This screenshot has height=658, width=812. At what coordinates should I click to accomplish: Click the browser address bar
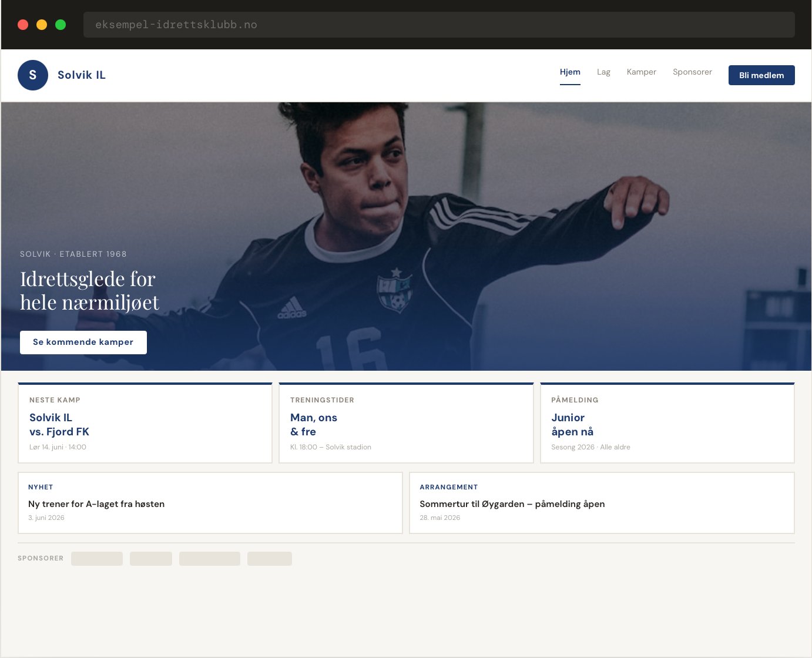point(439,25)
